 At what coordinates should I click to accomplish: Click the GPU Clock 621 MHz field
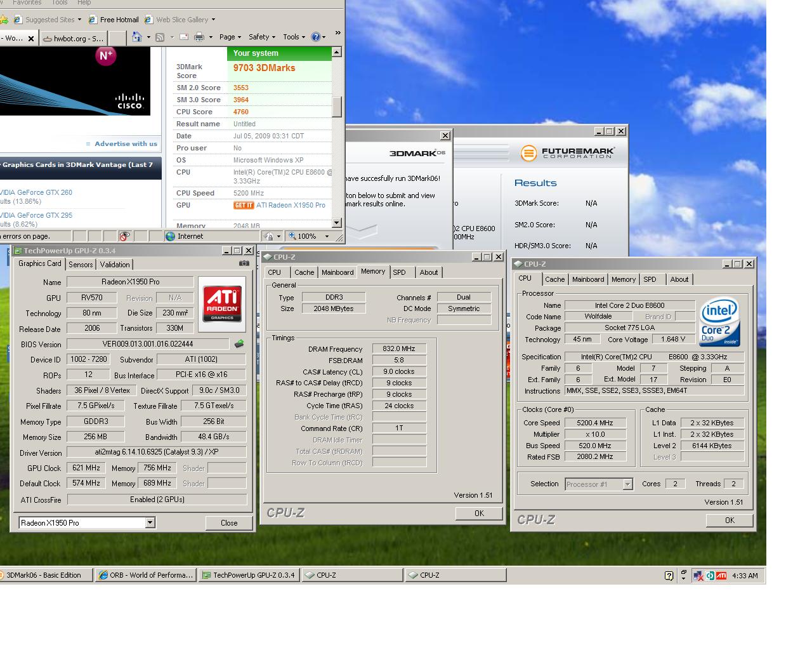tap(86, 468)
